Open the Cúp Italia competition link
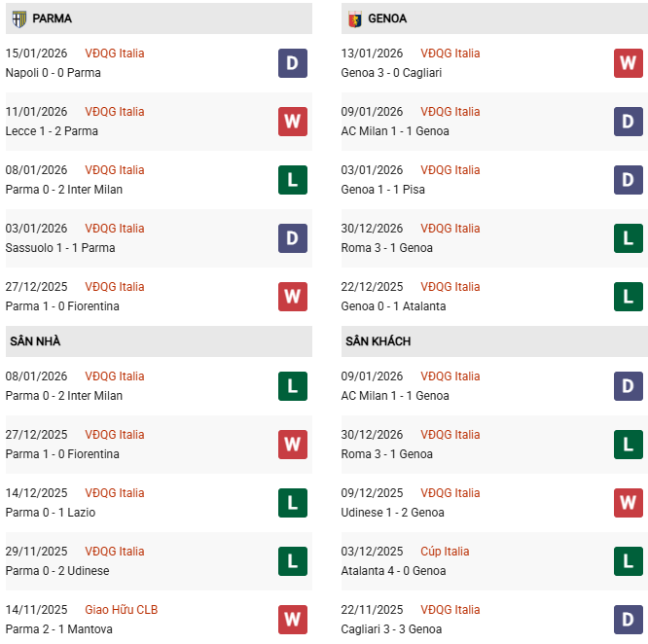 445,552
